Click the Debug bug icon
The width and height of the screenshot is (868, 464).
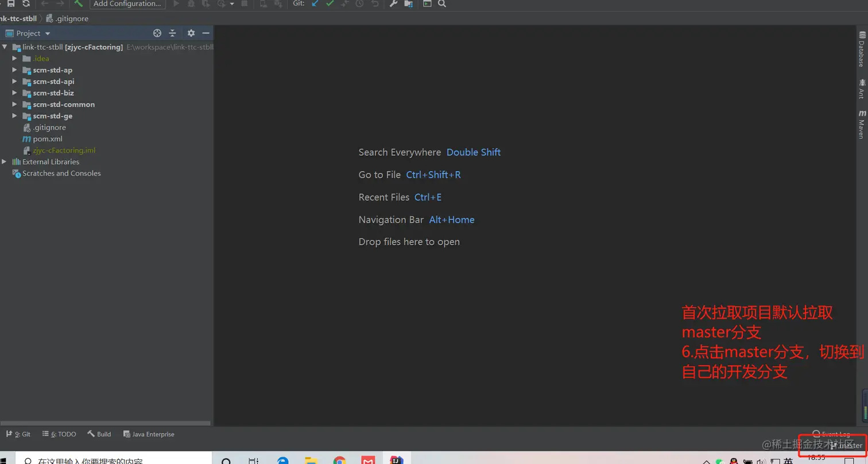tap(191, 3)
